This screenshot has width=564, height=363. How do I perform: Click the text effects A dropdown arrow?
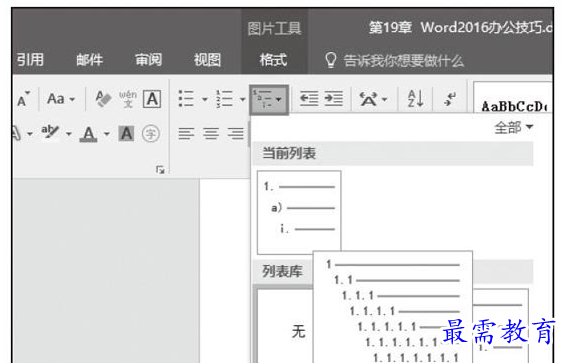pos(30,134)
